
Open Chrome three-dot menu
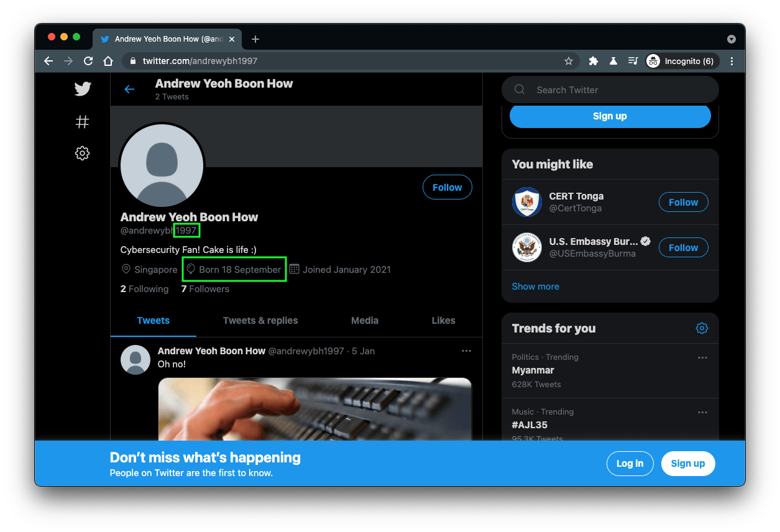[x=732, y=61]
